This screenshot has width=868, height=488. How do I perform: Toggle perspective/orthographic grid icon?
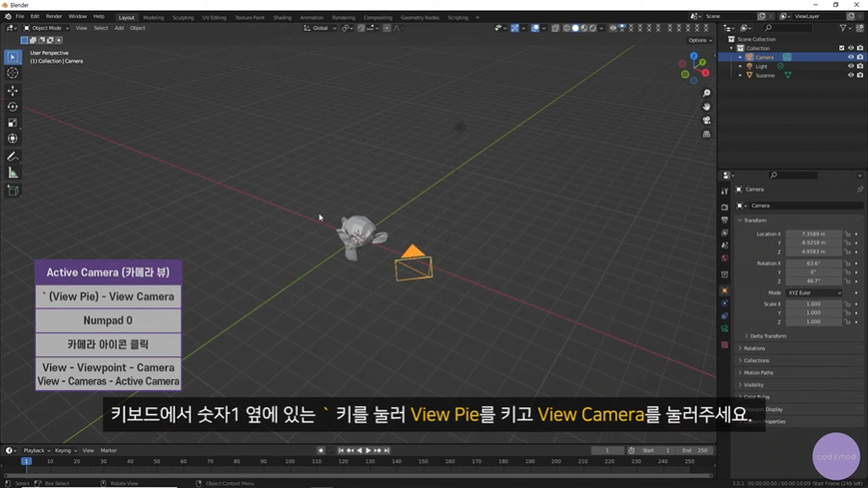pos(706,135)
